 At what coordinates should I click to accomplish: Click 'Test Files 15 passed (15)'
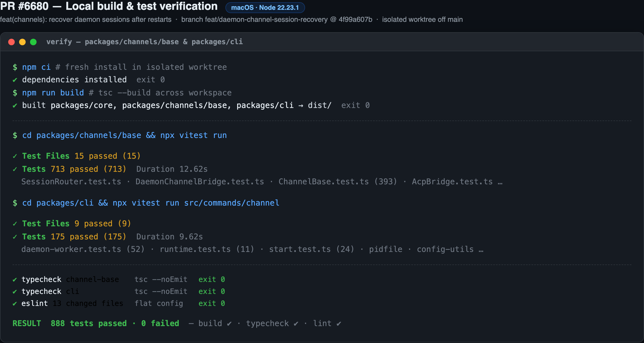click(x=81, y=156)
